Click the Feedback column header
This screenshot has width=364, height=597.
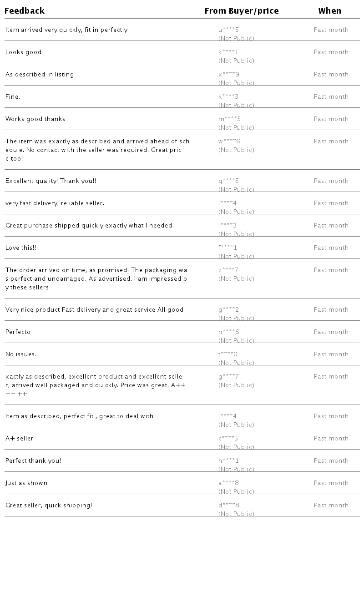click(25, 11)
